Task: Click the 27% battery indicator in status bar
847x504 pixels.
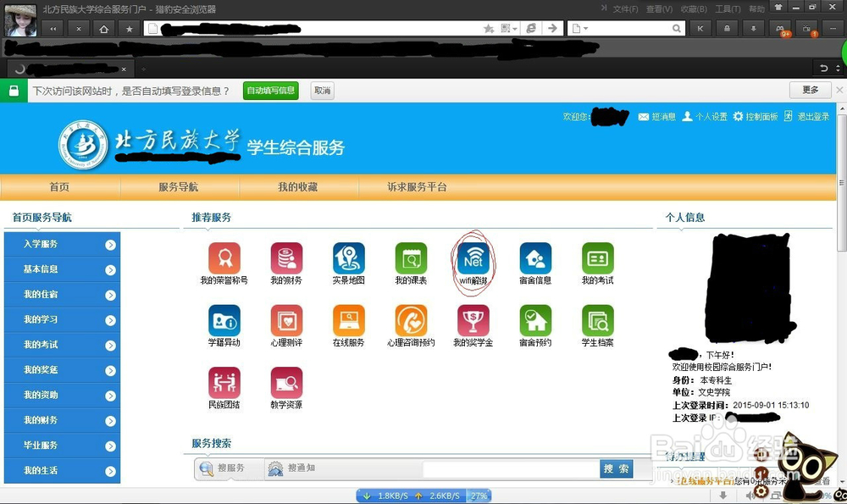Action: coord(481,497)
